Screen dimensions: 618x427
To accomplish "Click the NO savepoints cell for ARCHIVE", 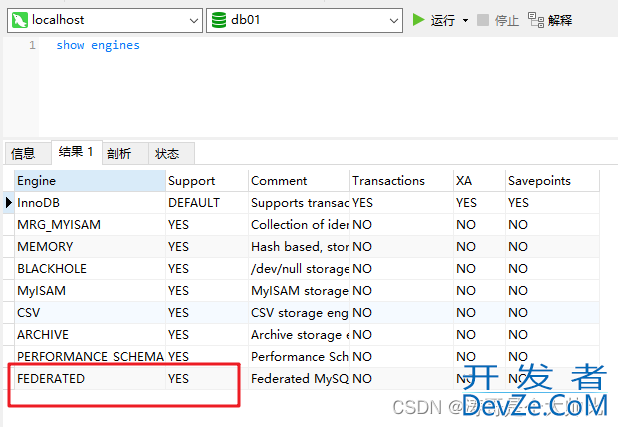I will click(553, 335).
